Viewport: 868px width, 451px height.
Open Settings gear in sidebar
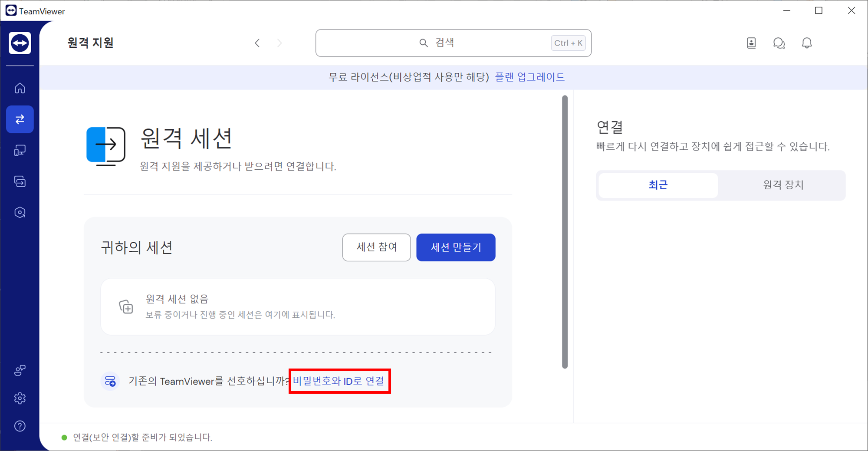(x=20, y=398)
